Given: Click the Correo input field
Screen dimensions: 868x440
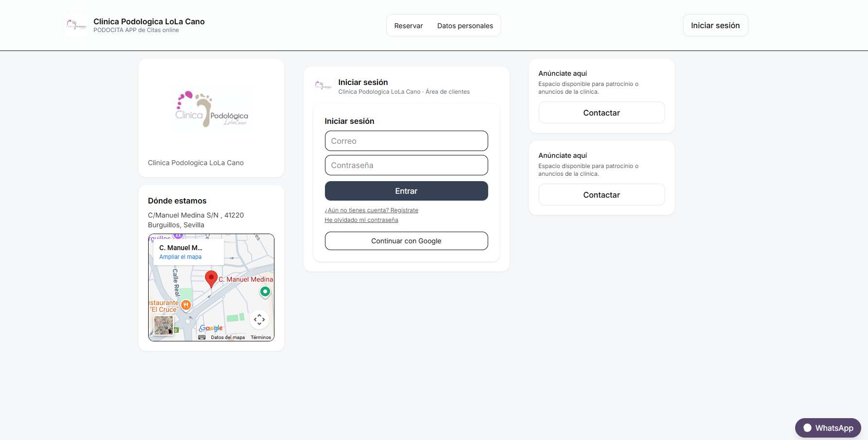Looking at the screenshot, I should coord(406,141).
